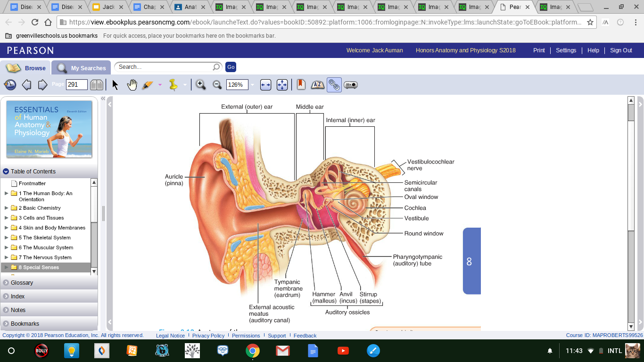This screenshot has width=644, height=362.
Task: Select the arrow pointer tool
Action: click(x=115, y=85)
